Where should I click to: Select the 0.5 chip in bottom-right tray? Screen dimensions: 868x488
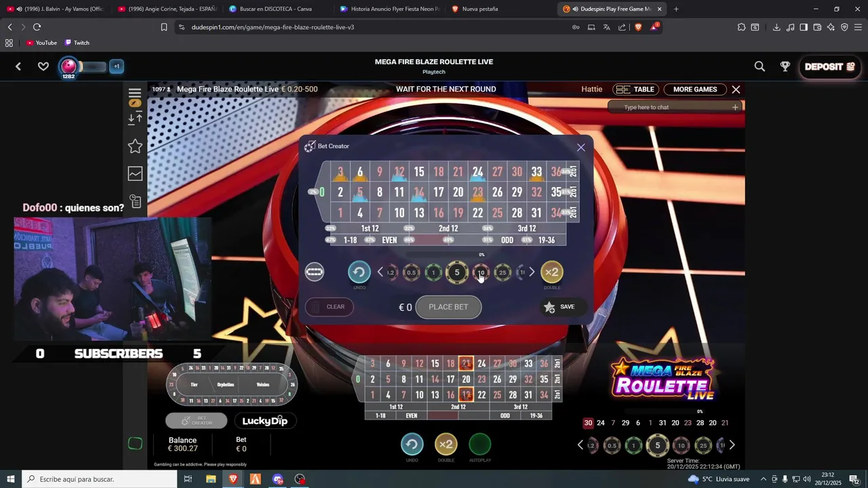pos(612,445)
